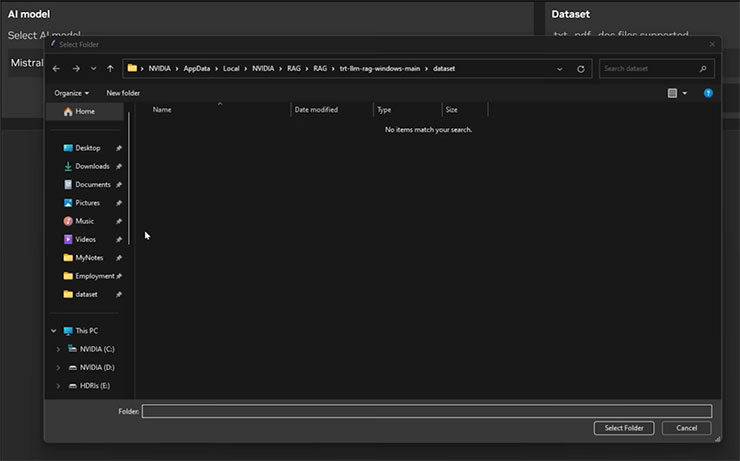Open the view options dropdown arrow
Viewport: 740px width, 461px height.
(685, 93)
